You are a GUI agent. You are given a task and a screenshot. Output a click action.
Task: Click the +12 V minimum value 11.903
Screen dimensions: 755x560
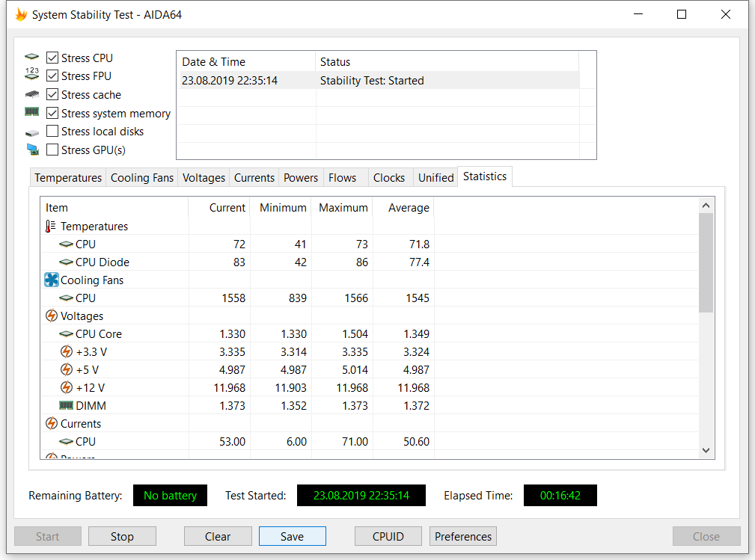tap(291, 387)
